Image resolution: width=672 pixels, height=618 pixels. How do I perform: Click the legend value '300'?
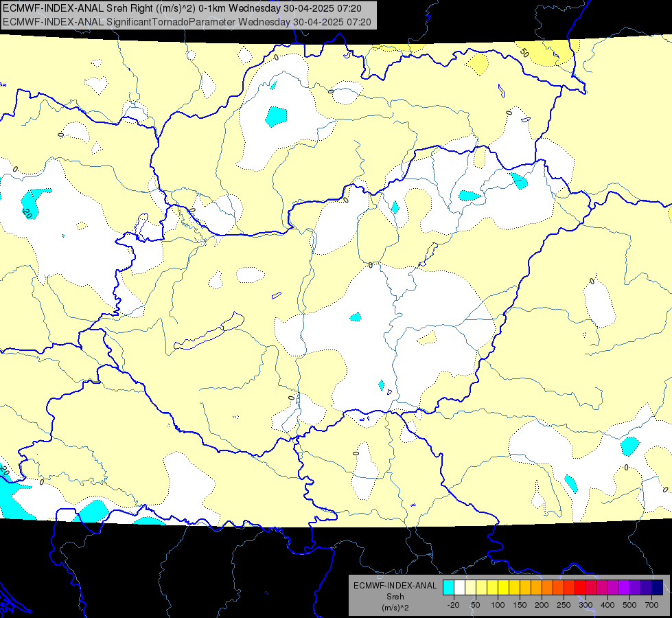coord(586,605)
